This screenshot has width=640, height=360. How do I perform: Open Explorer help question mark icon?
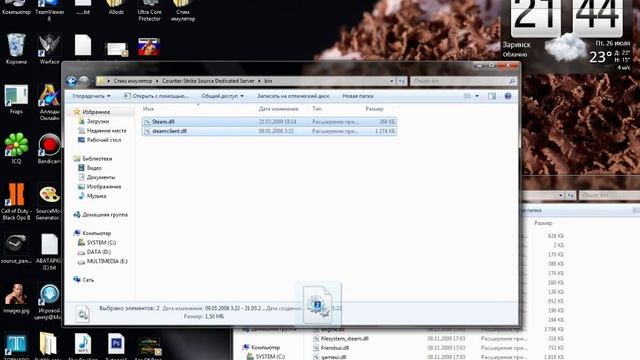tap(508, 96)
